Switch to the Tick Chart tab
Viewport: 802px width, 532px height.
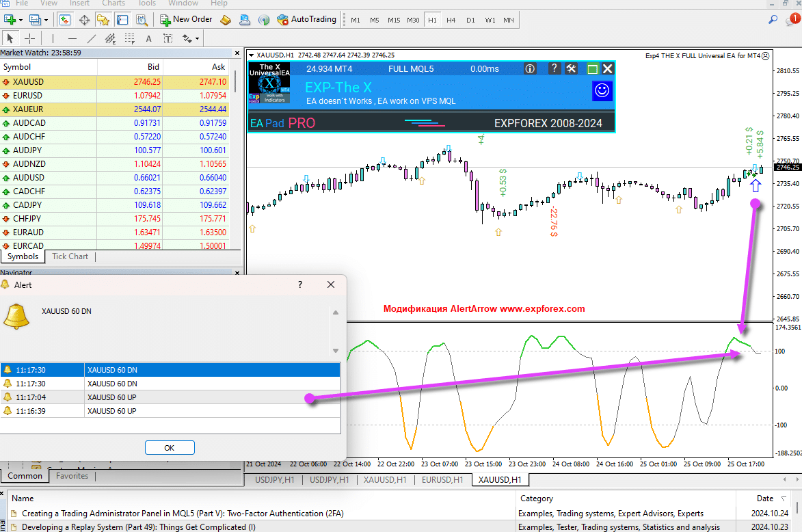pos(70,256)
